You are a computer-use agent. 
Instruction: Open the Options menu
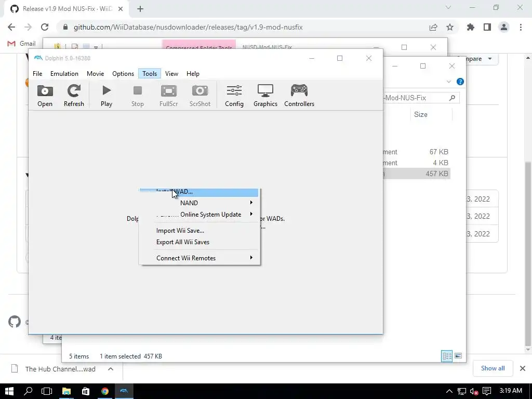[x=123, y=74]
